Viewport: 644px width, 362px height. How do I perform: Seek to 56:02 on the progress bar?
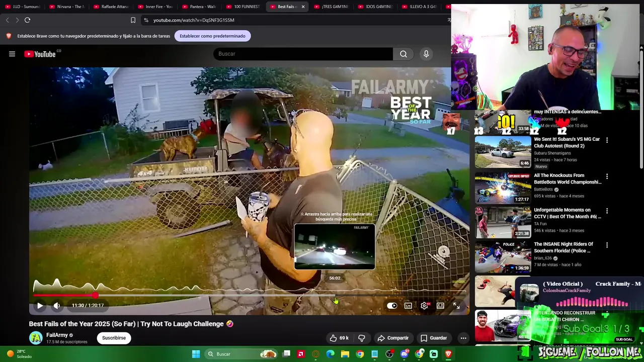pyautogui.click(x=335, y=296)
